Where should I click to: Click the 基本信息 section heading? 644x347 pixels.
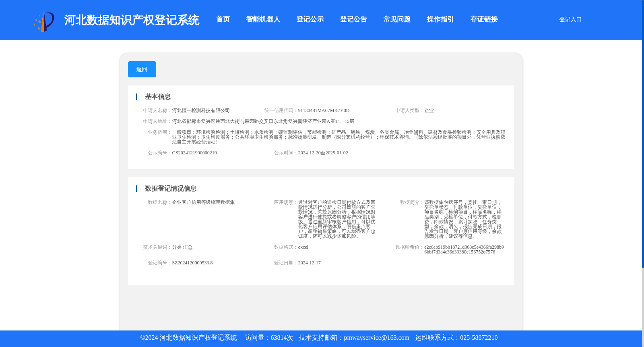[158, 97]
